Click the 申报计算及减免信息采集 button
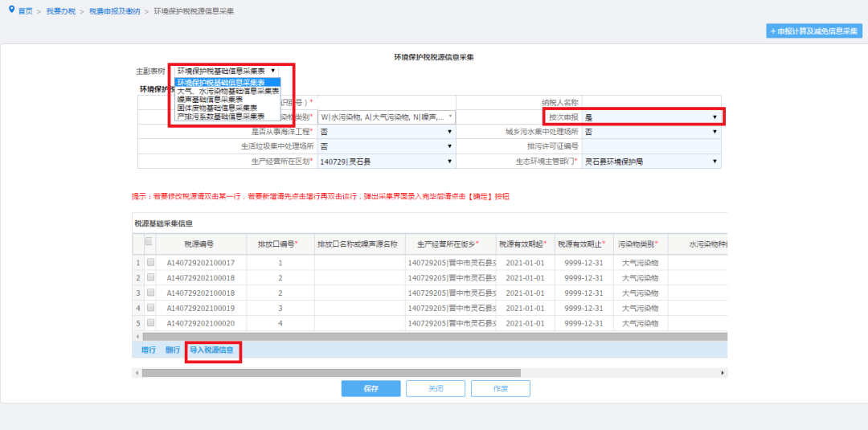Image resolution: width=868 pixels, height=430 pixels. [814, 31]
